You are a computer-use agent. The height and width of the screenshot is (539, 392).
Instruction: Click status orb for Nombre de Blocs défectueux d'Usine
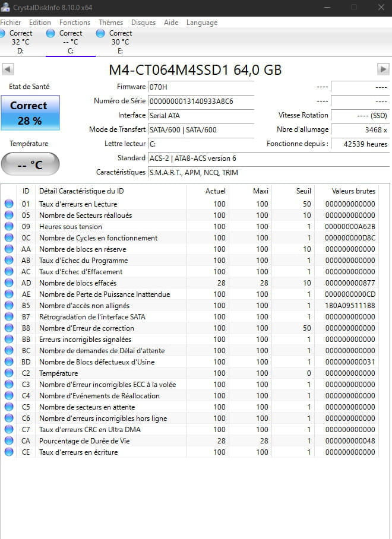point(9,362)
